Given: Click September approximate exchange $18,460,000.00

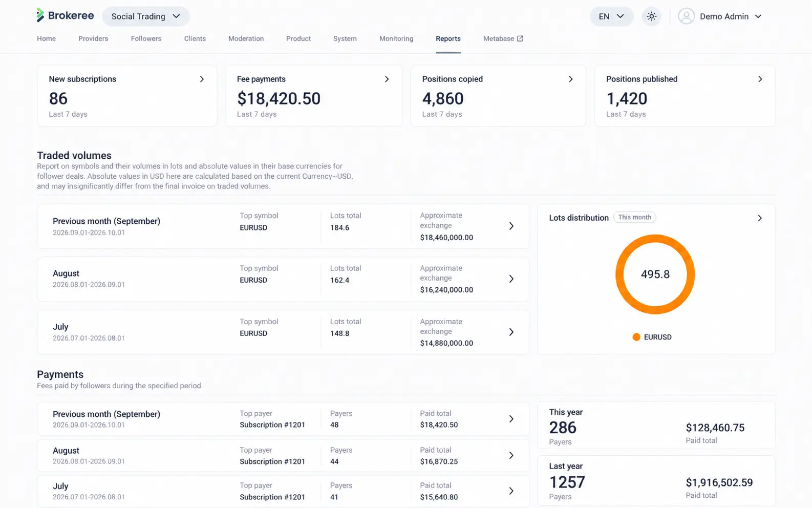Looking at the screenshot, I should [446, 238].
